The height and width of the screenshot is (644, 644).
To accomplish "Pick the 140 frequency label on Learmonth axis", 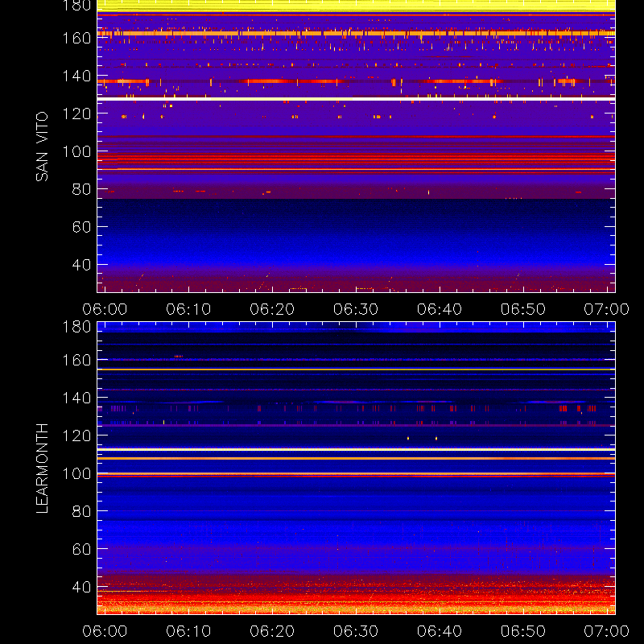I will click(76, 398).
